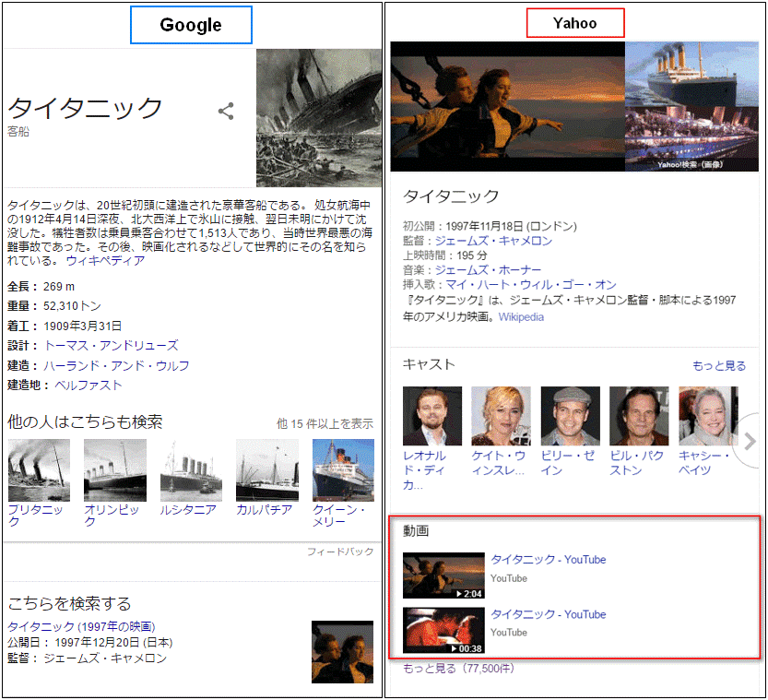Open the Titanic ship at sea image in Yahoo panel
768x700 pixels.
691,74
